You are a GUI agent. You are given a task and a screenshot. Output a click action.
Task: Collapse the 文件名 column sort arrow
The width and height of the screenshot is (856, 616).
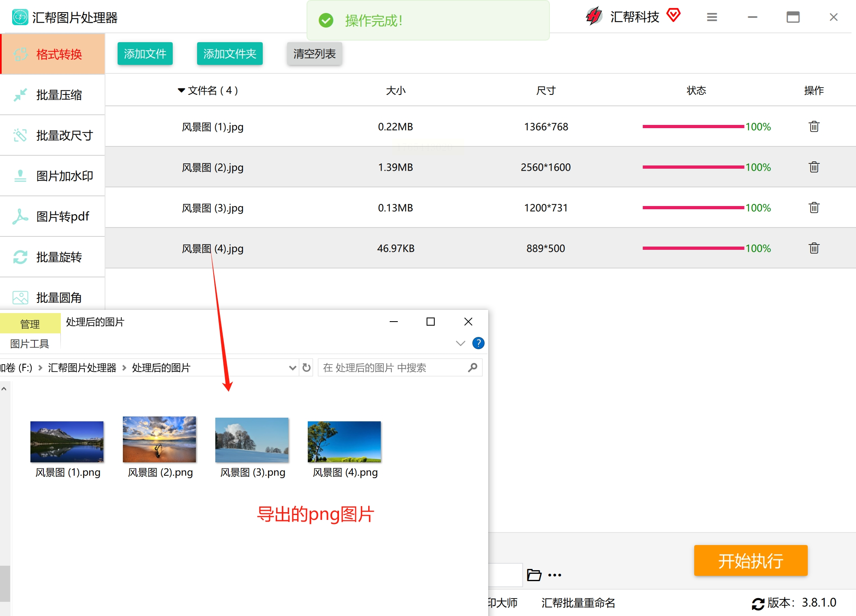point(181,90)
